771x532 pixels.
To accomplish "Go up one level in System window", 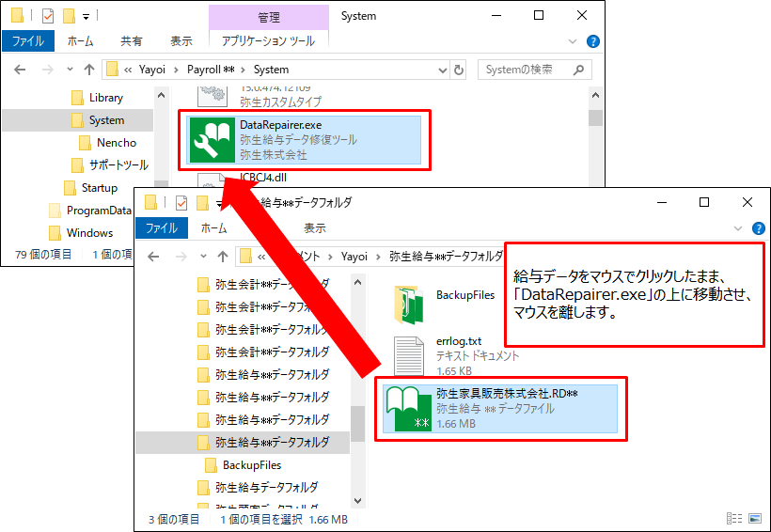I will click(x=89, y=70).
